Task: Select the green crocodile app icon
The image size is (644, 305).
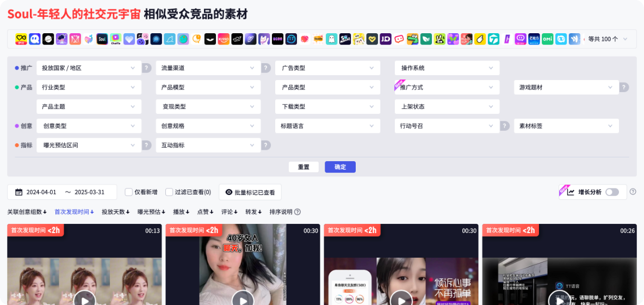Action: click(x=413, y=39)
